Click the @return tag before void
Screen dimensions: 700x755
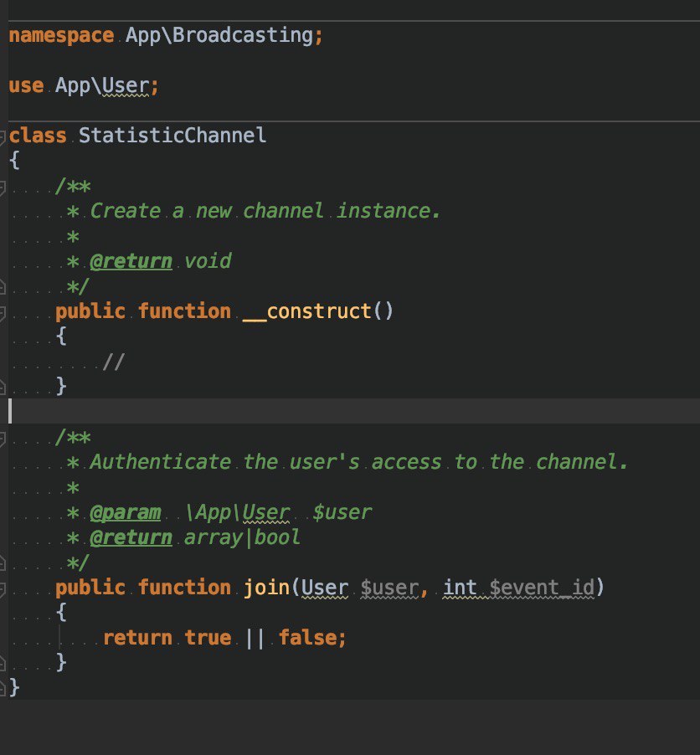[131, 261]
